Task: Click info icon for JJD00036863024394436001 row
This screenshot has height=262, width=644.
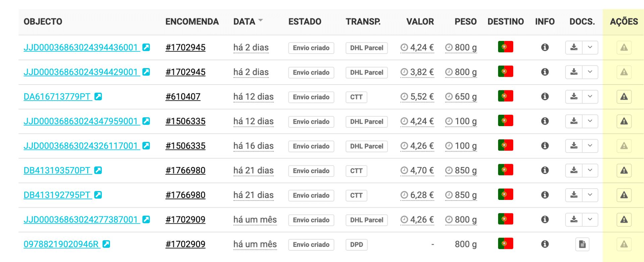Action: 545,47
